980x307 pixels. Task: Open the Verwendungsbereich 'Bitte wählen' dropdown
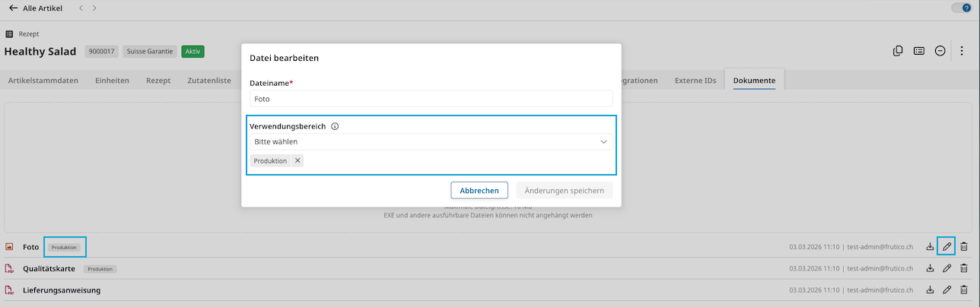point(431,142)
